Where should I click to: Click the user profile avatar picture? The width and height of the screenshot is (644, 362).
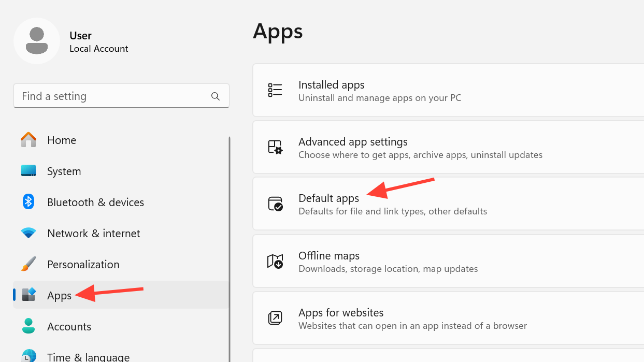[37, 41]
